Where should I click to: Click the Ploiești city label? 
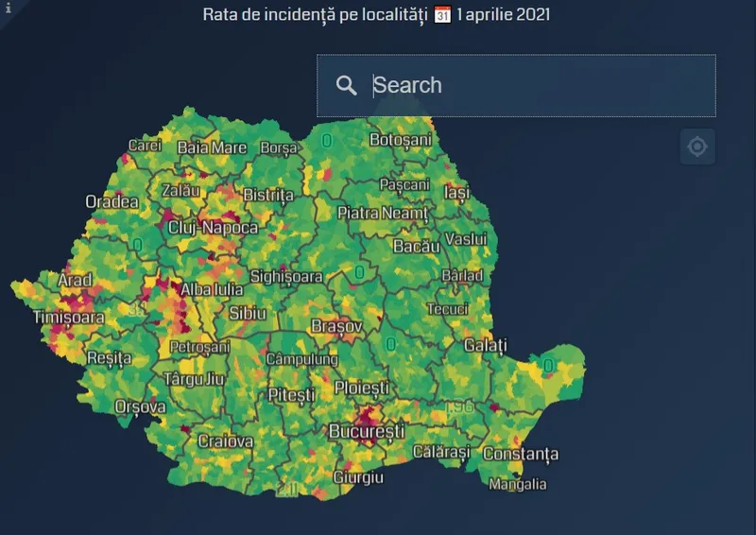[361, 388]
